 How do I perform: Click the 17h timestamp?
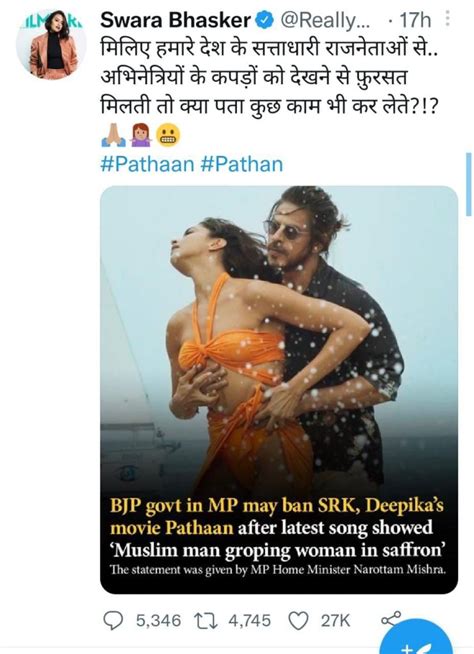(x=415, y=20)
